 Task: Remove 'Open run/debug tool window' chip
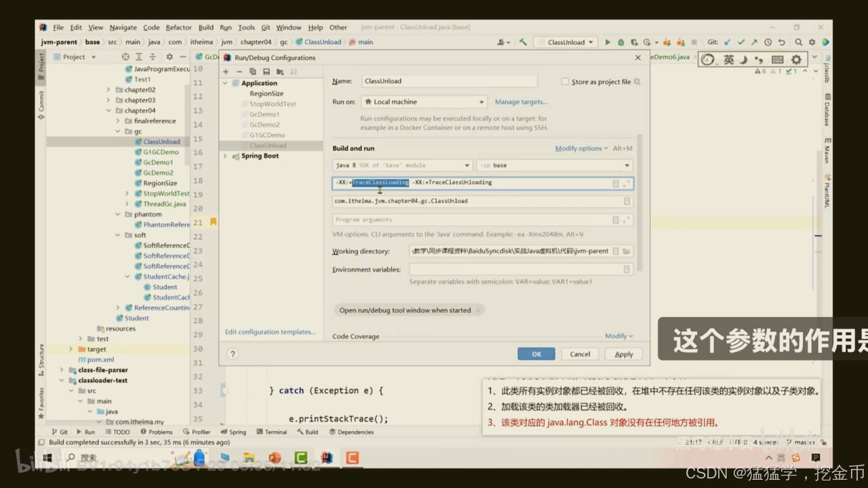pos(477,310)
